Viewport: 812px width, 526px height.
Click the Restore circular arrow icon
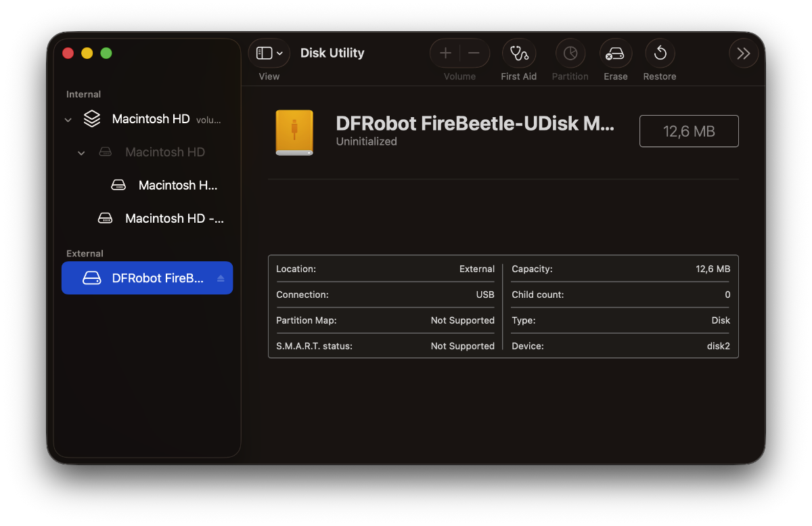pyautogui.click(x=660, y=53)
